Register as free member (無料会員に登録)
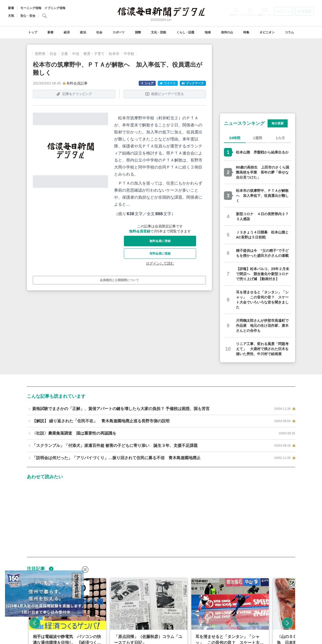Screen dimensions: 322x644 tap(160, 241)
